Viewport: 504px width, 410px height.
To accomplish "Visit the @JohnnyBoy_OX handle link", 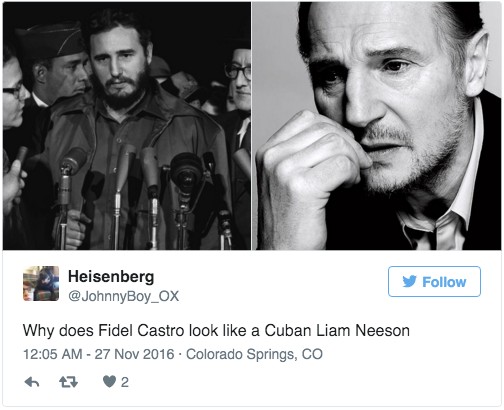I will 123,296.
